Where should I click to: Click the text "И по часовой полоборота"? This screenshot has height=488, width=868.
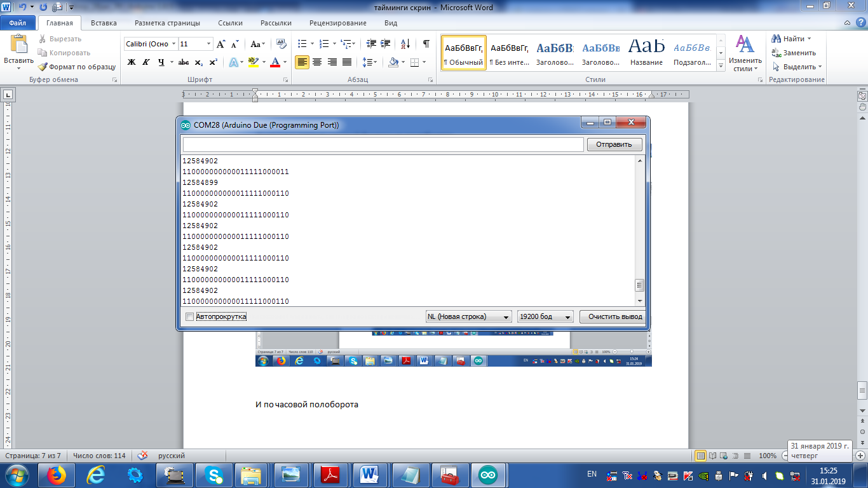(x=307, y=404)
